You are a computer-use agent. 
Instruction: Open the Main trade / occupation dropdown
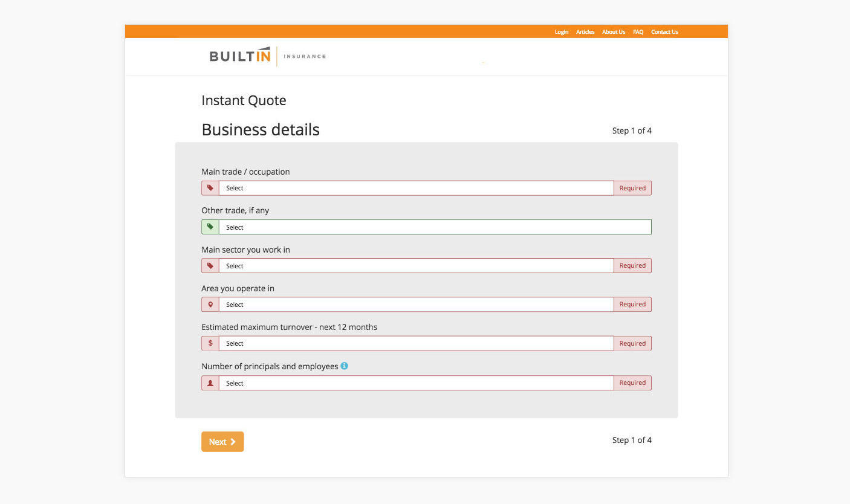[x=416, y=188]
